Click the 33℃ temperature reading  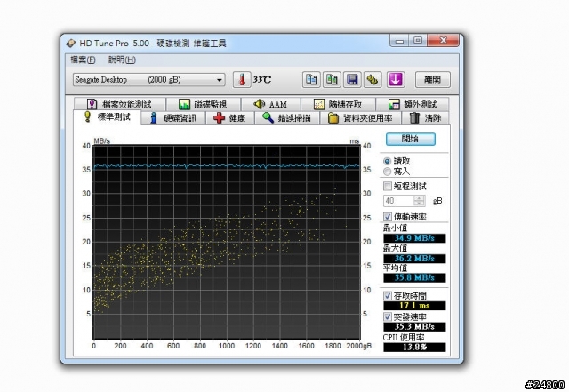[x=262, y=79]
